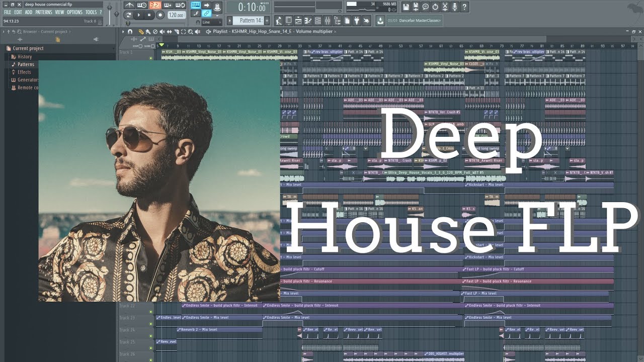Open playlist options menu arrow
The image size is (644, 362).
pos(123,32)
